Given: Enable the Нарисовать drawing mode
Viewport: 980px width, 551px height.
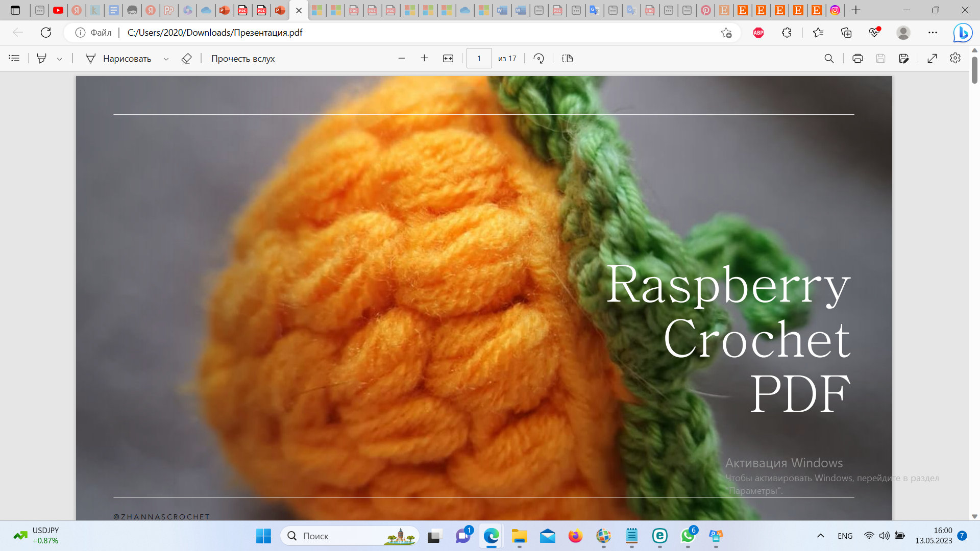Looking at the screenshot, I should coord(127,58).
